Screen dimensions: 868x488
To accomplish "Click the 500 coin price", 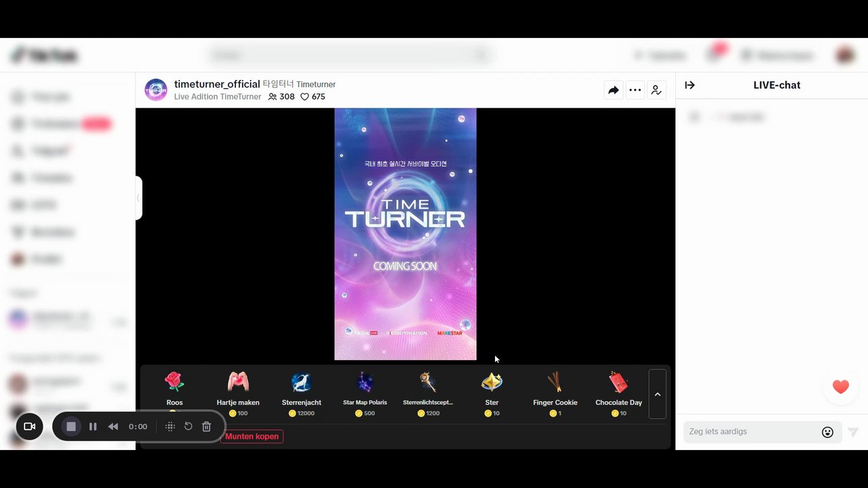I will click(x=366, y=413).
